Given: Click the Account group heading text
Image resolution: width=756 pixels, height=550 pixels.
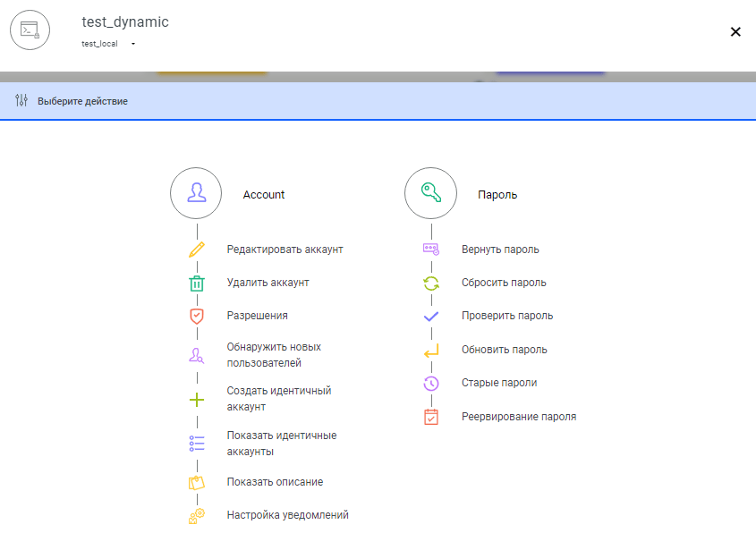Looking at the screenshot, I should click(264, 195).
